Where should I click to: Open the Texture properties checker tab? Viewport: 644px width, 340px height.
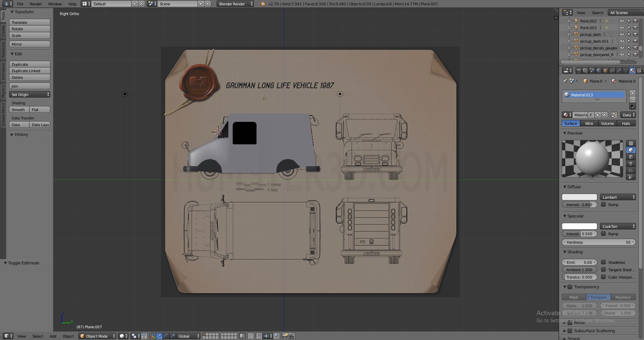(639, 70)
